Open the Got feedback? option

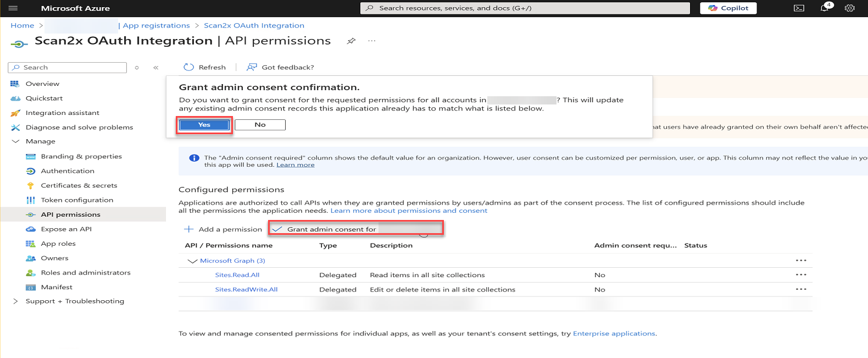click(281, 67)
